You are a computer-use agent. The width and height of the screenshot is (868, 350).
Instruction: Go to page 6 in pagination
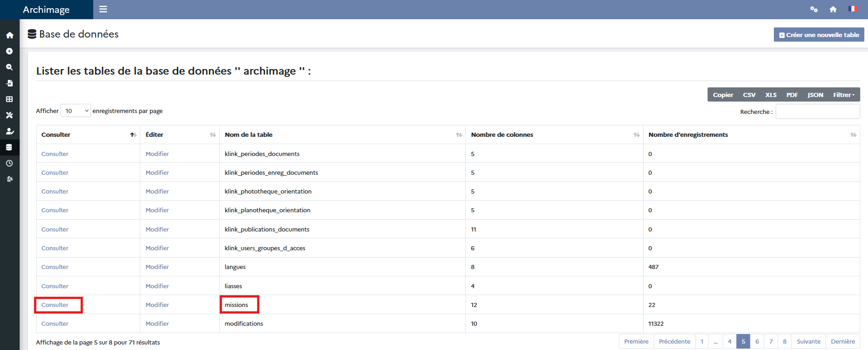coord(757,341)
